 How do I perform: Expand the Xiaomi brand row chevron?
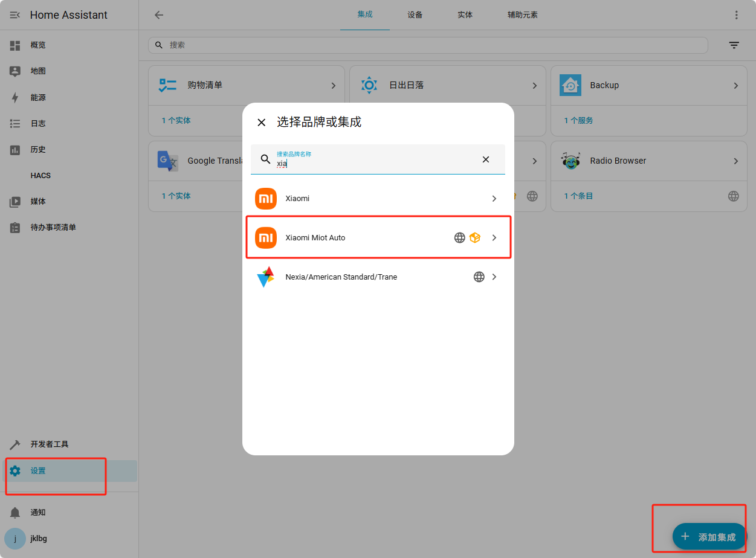[x=494, y=199]
